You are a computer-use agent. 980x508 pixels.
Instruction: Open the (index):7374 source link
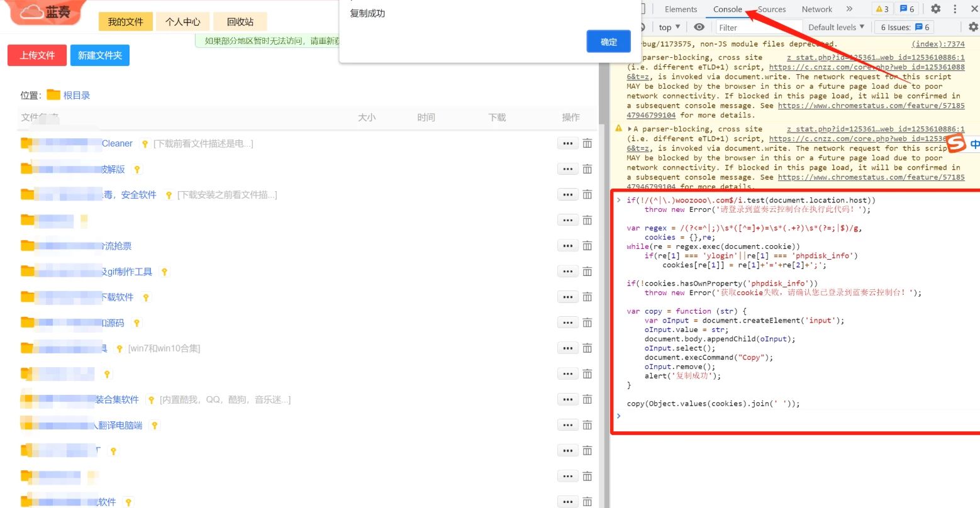coord(938,44)
